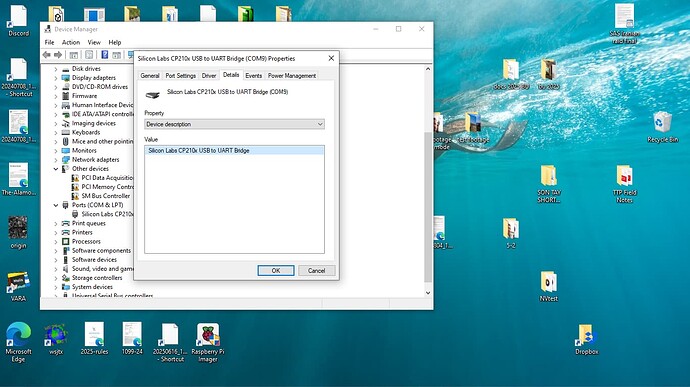Click Device Manager scroll down arrow

click(x=428, y=293)
